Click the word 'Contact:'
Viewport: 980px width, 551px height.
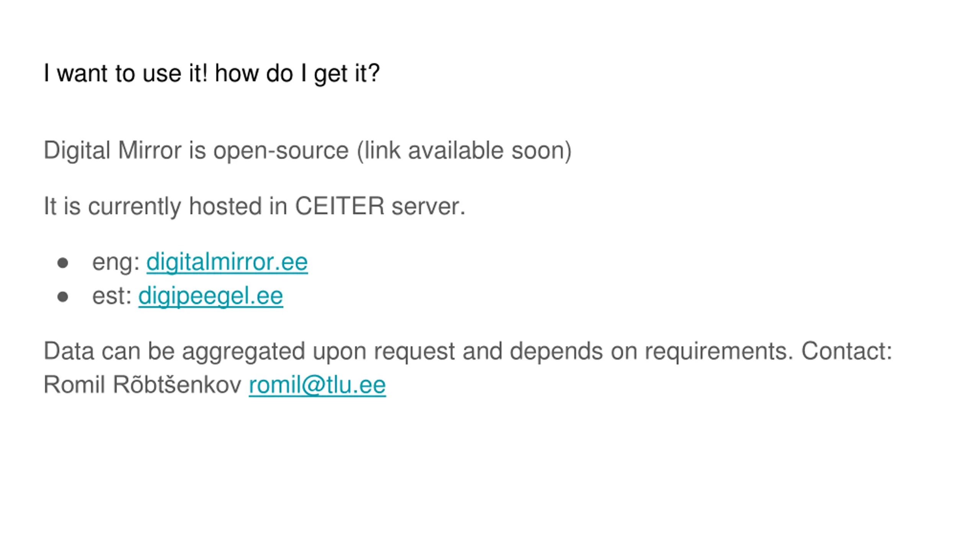click(847, 351)
